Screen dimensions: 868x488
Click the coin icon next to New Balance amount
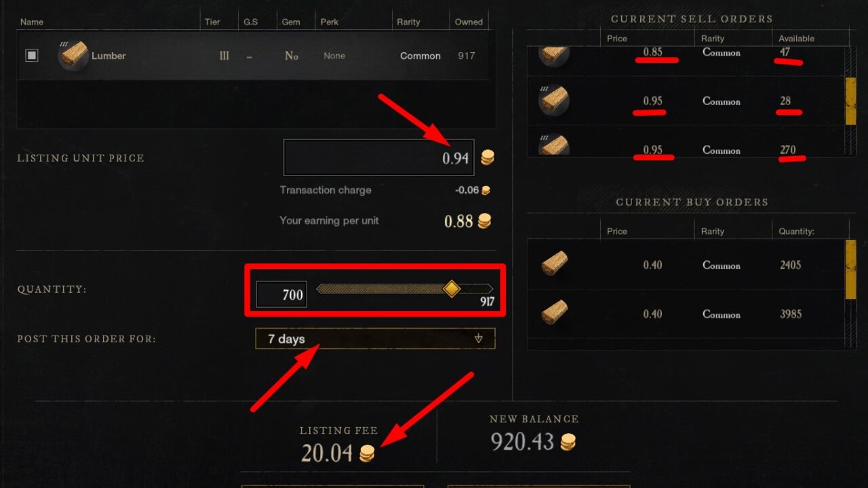click(568, 442)
